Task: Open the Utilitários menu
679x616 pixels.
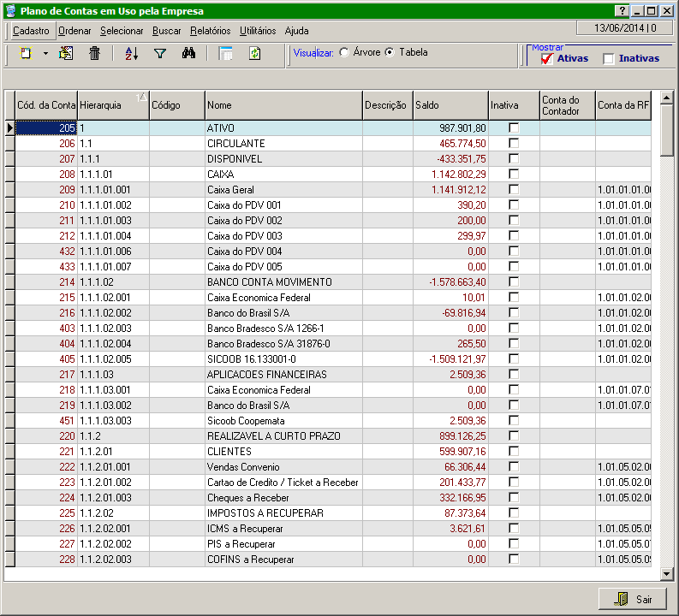Action: click(x=258, y=31)
